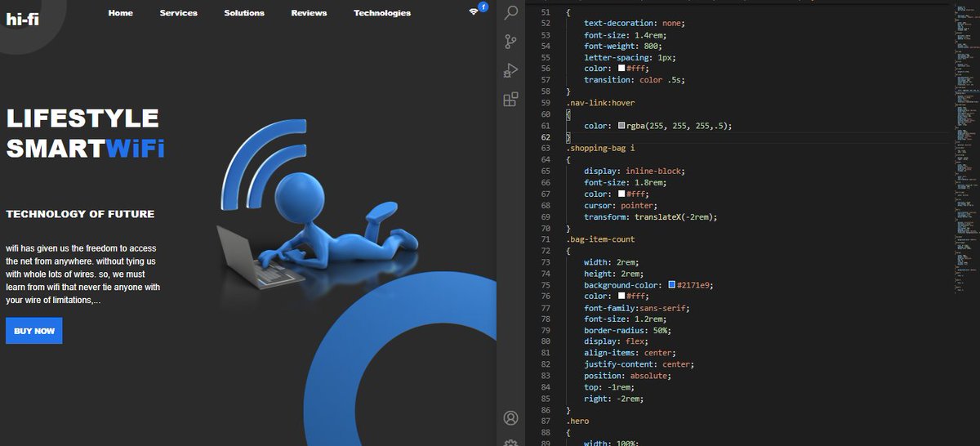Open the Search view in activity bar

511,12
